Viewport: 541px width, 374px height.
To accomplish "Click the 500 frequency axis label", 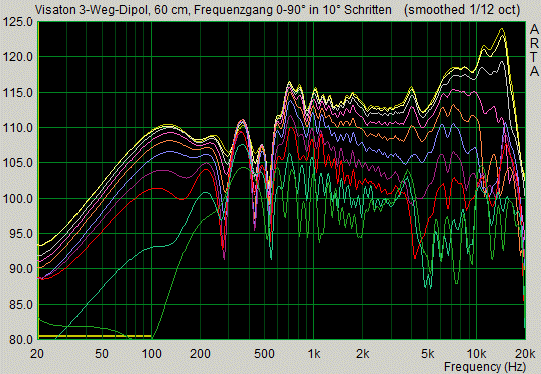I will point(265,354).
